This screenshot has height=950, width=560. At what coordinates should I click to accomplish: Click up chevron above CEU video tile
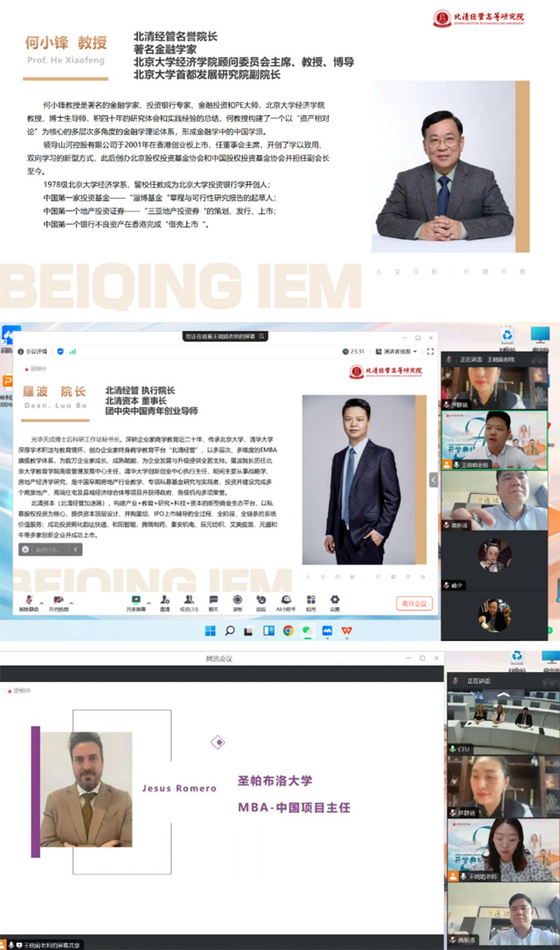pos(504,694)
